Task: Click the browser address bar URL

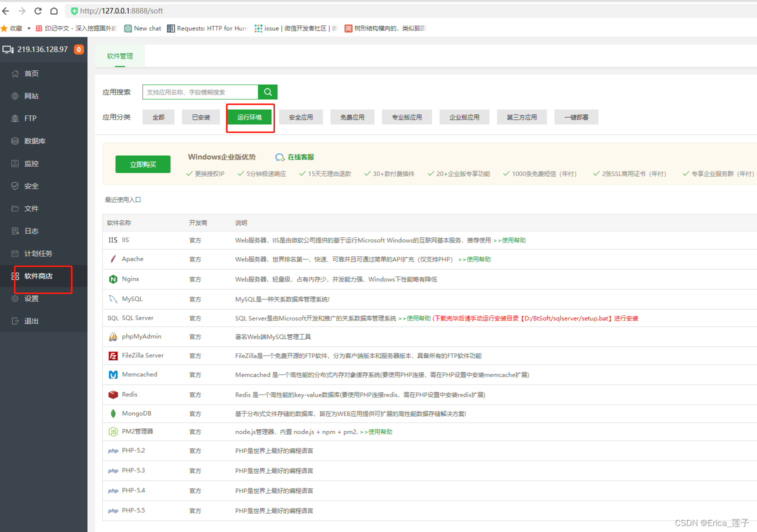Action: tap(121, 11)
